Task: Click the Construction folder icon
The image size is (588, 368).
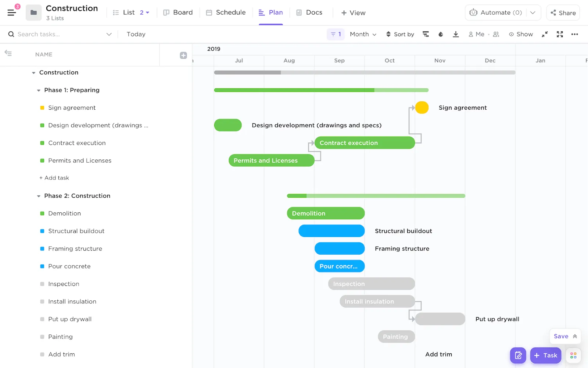Action: point(33,13)
